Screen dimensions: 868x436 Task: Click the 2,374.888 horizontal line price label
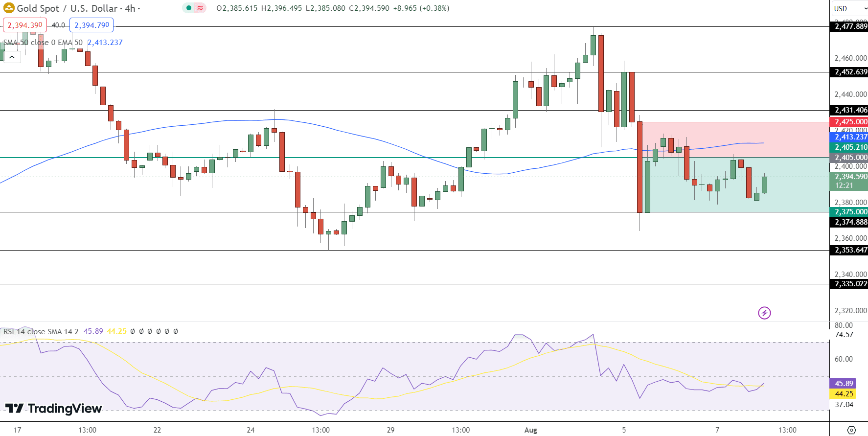[849, 222]
